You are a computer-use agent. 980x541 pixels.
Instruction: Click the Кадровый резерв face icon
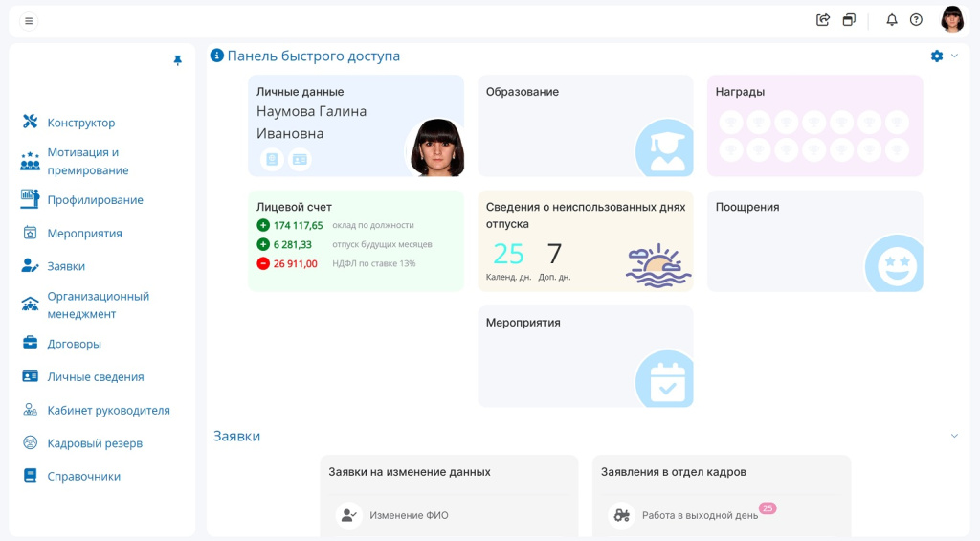pos(30,442)
